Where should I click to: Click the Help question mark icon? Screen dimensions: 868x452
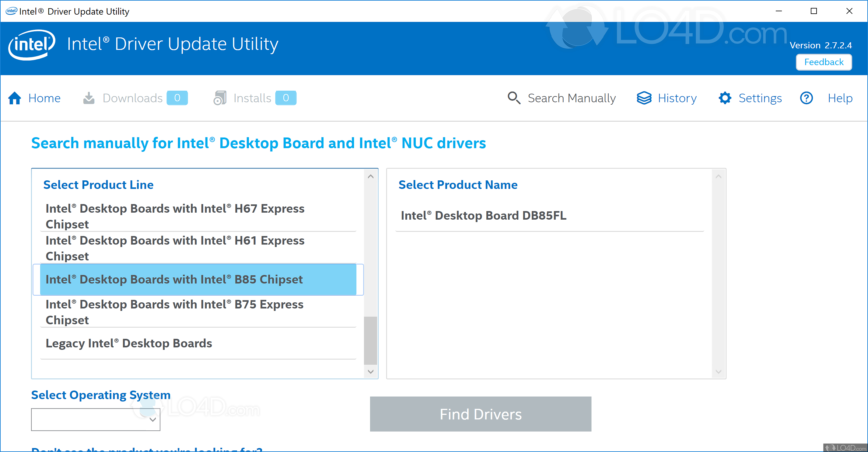coord(806,98)
